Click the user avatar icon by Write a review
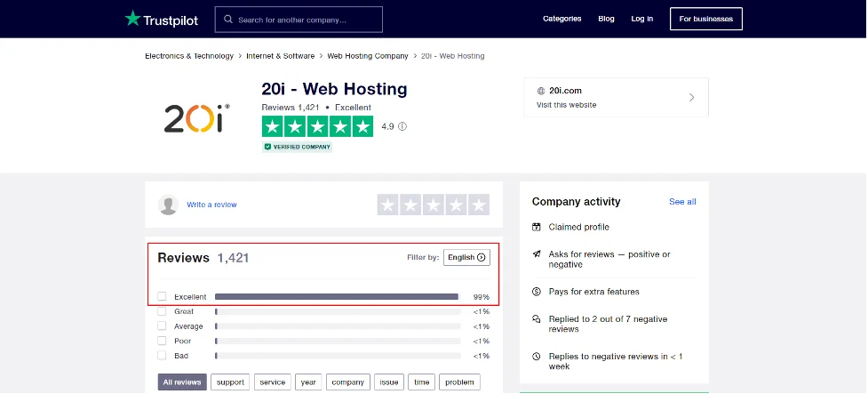Screen dimensions: 868x394 168,205
